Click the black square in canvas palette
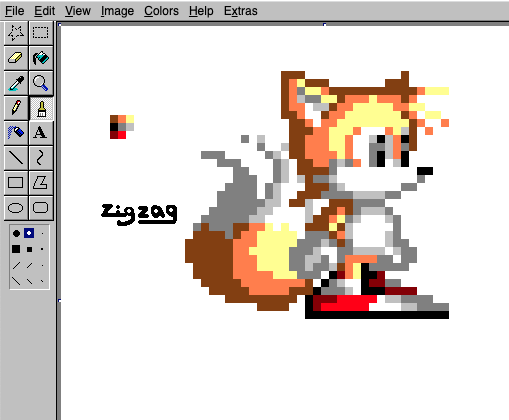Viewport: 509px width, 420px height. click(x=114, y=127)
